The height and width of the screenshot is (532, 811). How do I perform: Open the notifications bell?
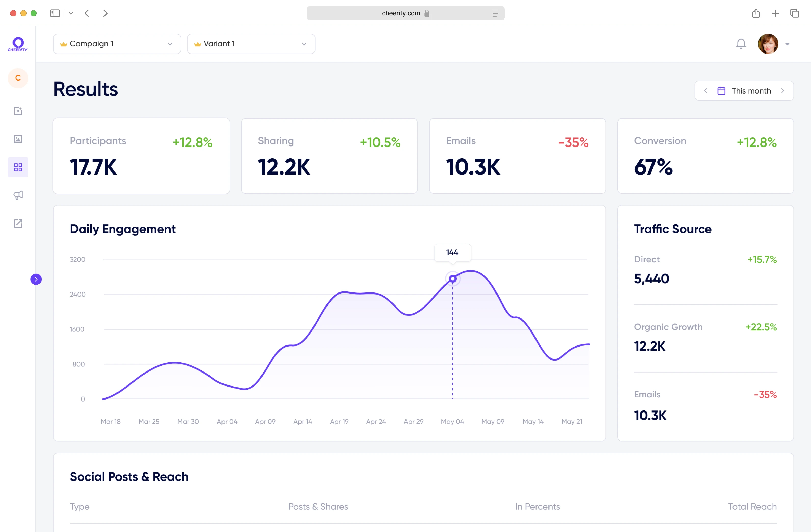pos(741,44)
